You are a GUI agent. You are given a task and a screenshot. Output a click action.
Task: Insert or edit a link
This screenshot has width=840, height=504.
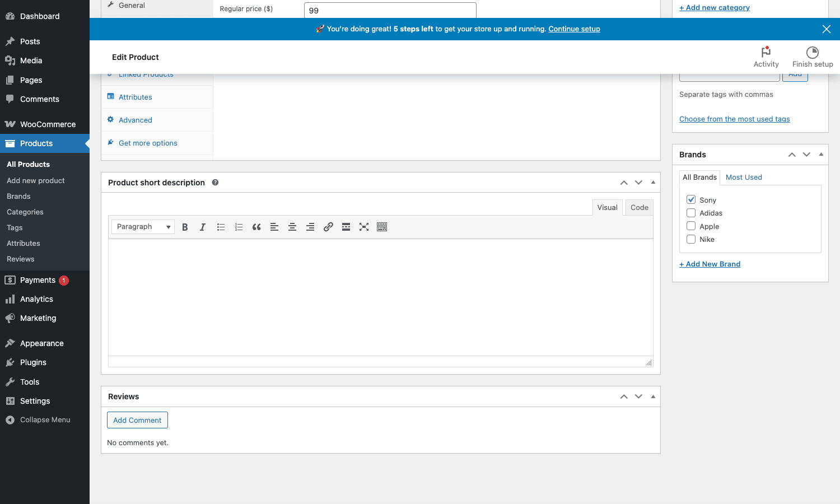click(328, 227)
